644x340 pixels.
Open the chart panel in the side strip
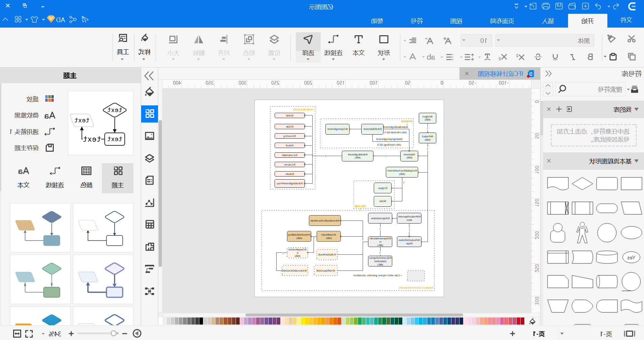[x=150, y=202]
